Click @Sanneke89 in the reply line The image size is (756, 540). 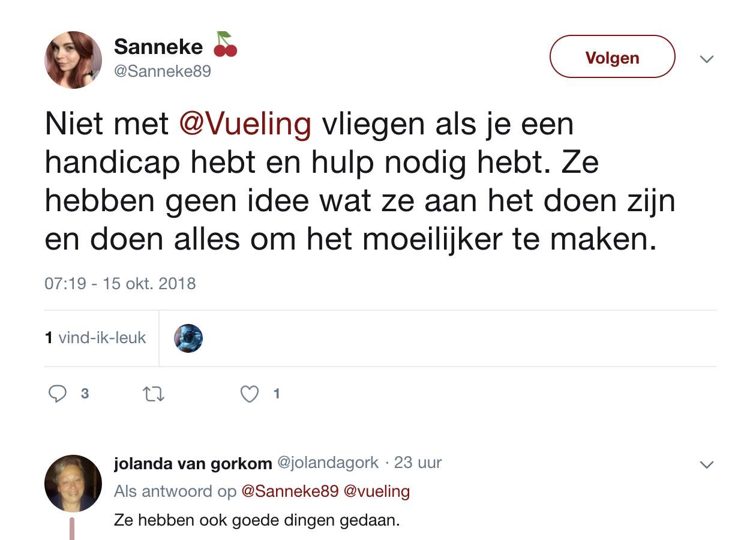[x=290, y=491]
